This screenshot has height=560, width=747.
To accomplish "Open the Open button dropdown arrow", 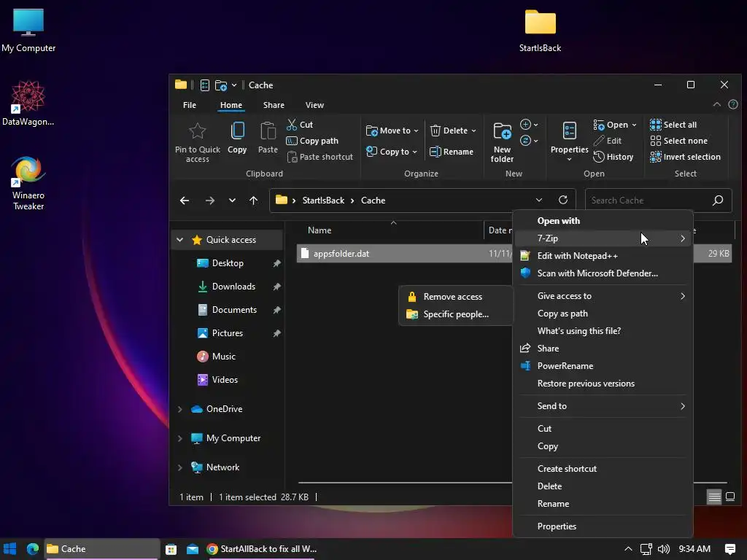I will (634, 125).
